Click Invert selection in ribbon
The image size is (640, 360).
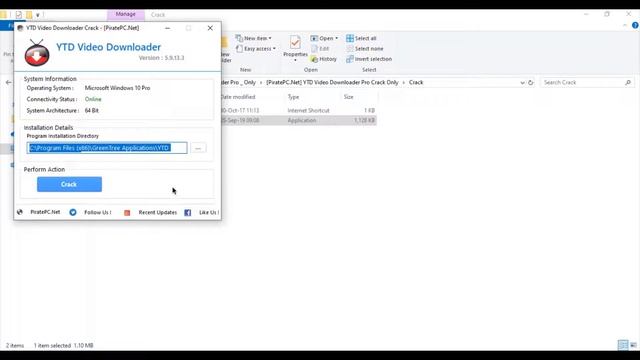[369, 59]
